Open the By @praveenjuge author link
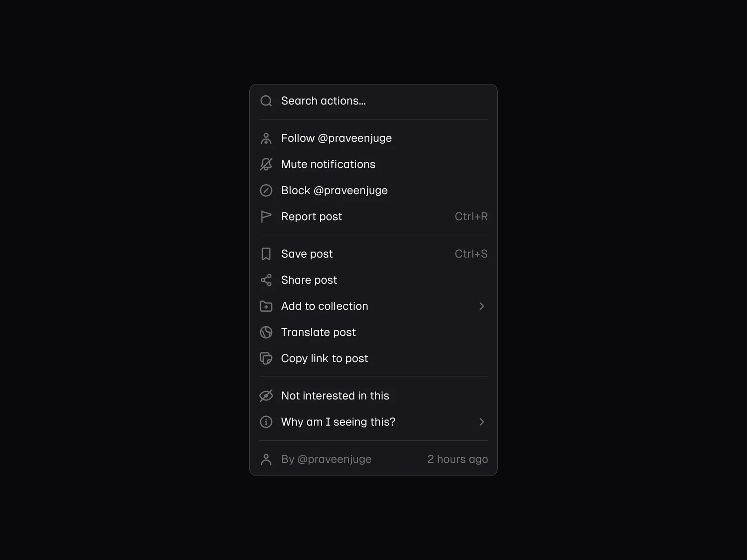Image resolution: width=747 pixels, height=560 pixels. pos(326,459)
